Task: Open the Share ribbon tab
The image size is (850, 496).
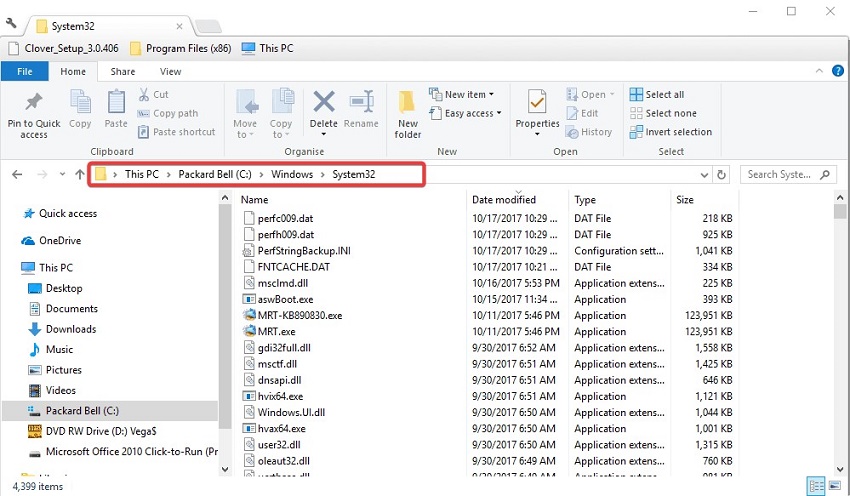Action: click(x=123, y=72)
